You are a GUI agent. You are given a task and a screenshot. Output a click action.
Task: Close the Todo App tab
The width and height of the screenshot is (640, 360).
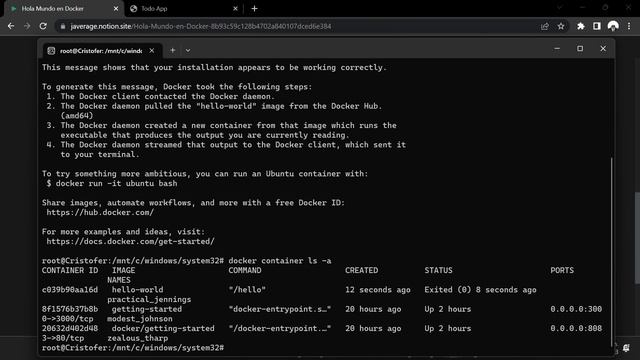[235, 9]
